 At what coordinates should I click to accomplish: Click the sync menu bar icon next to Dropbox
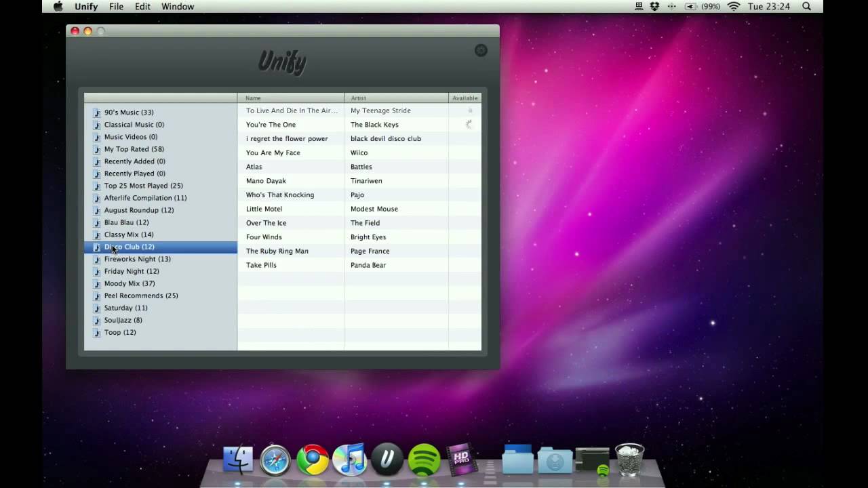672,6
